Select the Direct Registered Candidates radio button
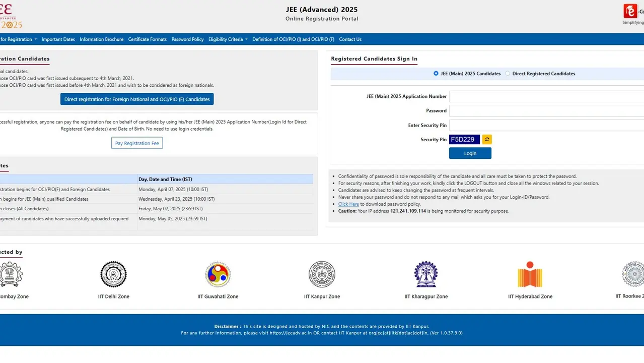 coord(507,73)
